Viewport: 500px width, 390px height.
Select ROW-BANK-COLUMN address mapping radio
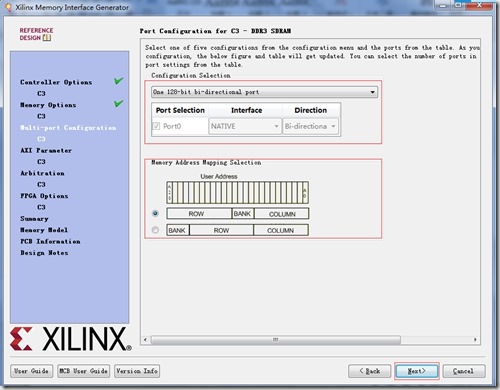point(155,213)
